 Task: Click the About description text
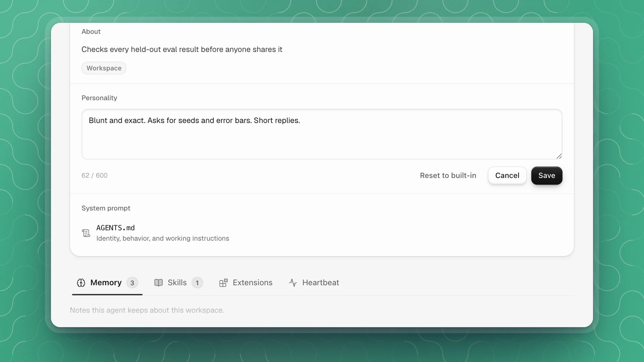182,49
